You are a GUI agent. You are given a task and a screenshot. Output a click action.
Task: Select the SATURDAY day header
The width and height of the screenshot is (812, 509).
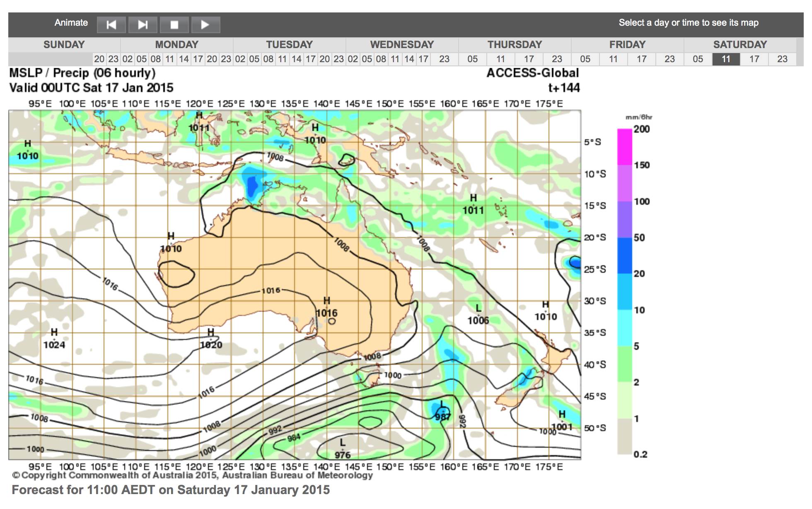740,44
